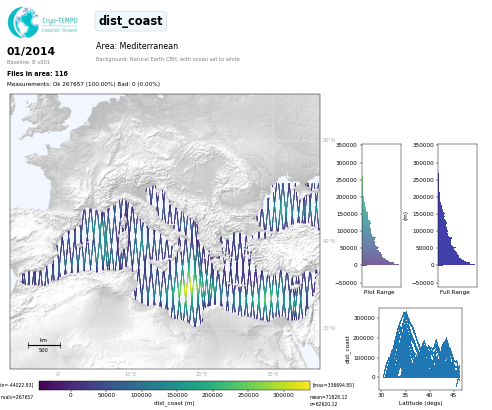The height and width of the screenshot is (410, 492).
Task: Click the dist_coast title badge
Action: (131, 21)
